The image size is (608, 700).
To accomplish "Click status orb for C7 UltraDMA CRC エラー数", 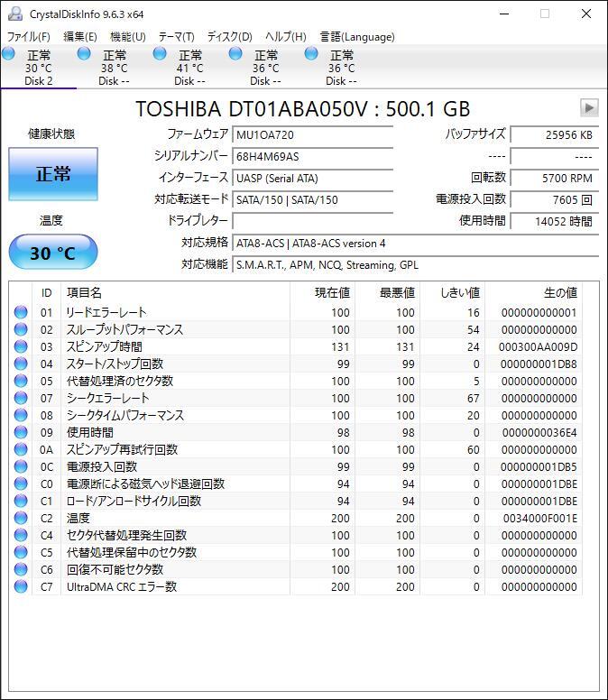I will [x=21, y=586].
